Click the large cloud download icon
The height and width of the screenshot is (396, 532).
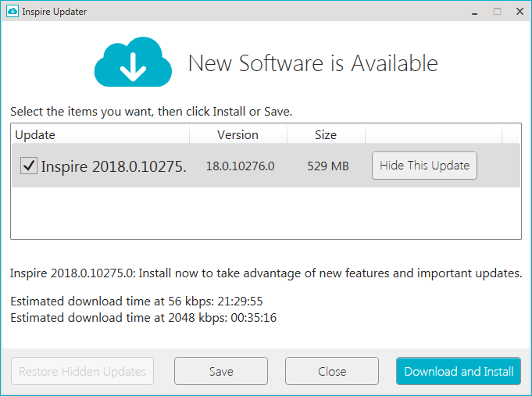[x=133, y=62]
